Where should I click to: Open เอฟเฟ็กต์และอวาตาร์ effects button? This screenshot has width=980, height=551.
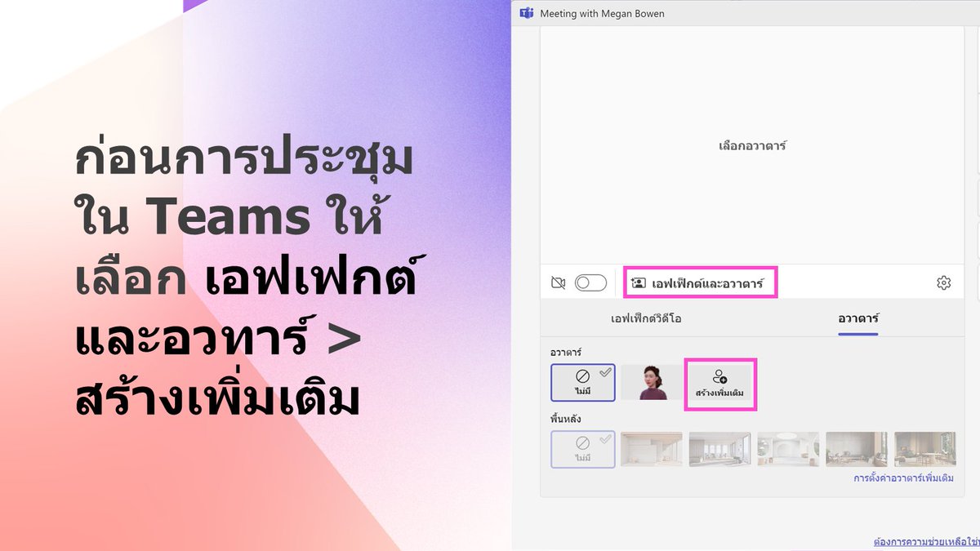pyautogui.click(x=699, y=283)
